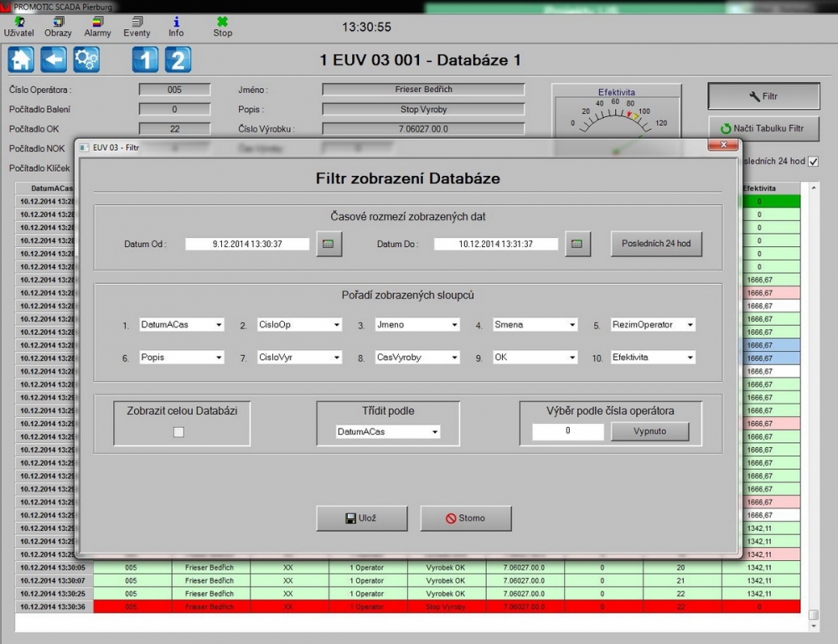Open the Eventy menu item

point(137,27)
